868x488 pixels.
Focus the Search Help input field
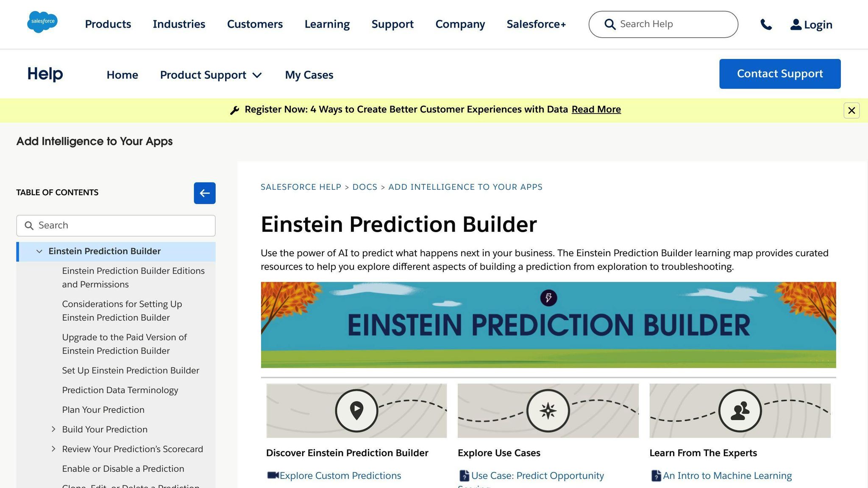(663, 24)
